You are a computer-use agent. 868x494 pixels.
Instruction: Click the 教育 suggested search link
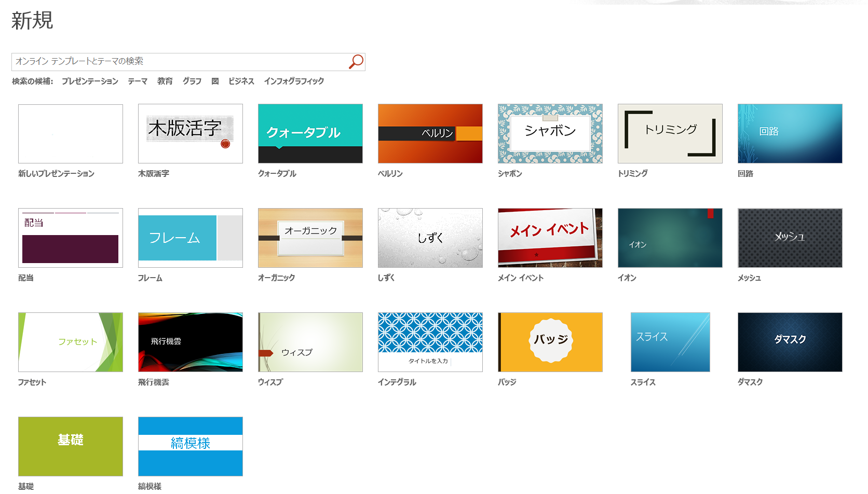click(x=165, y=81)
